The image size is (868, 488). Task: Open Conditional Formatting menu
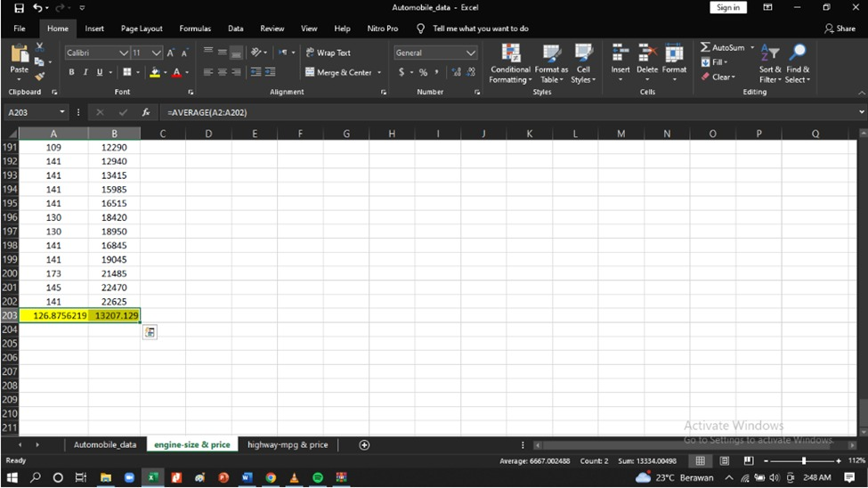510,64
